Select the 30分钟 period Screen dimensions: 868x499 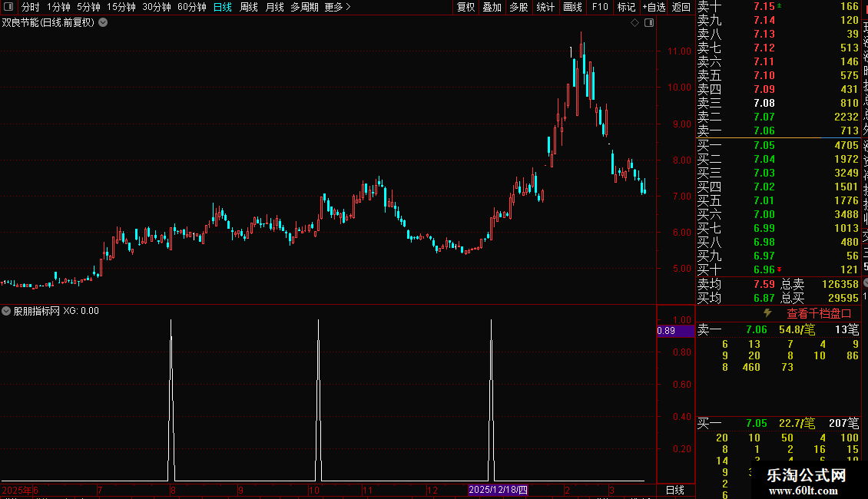click(157, 7)
